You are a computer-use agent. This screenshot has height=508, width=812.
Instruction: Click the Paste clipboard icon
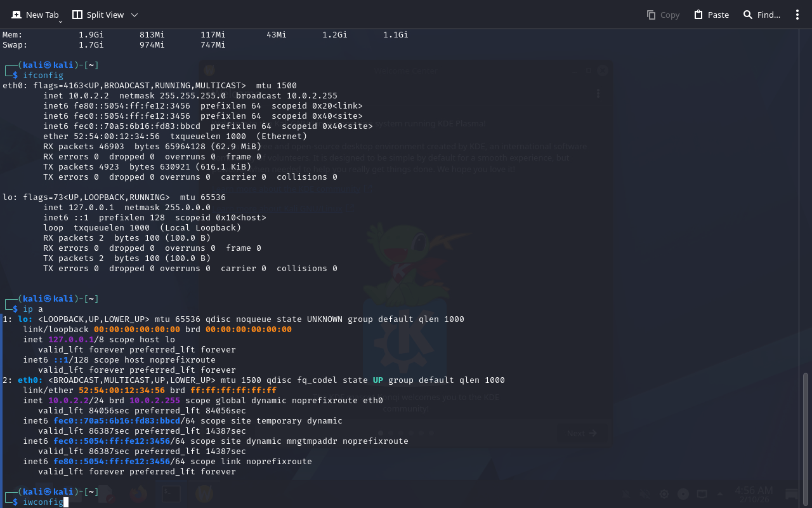tap(698, 15)
